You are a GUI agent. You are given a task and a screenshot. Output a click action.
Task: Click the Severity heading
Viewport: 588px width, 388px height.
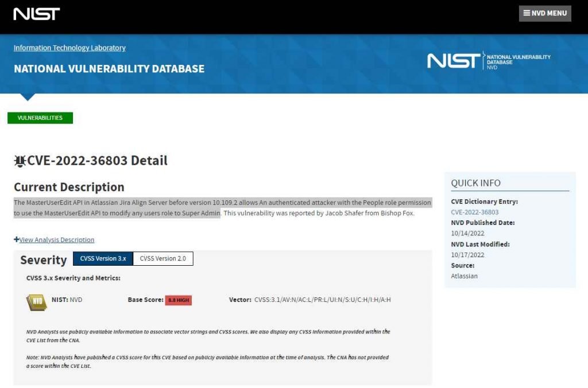(x=44, y=260)
